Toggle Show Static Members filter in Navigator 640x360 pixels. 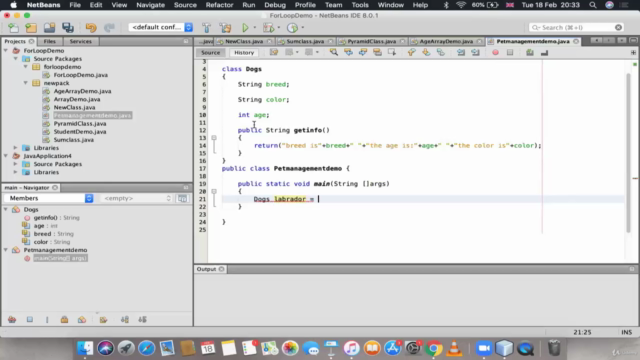pos(47,320)
